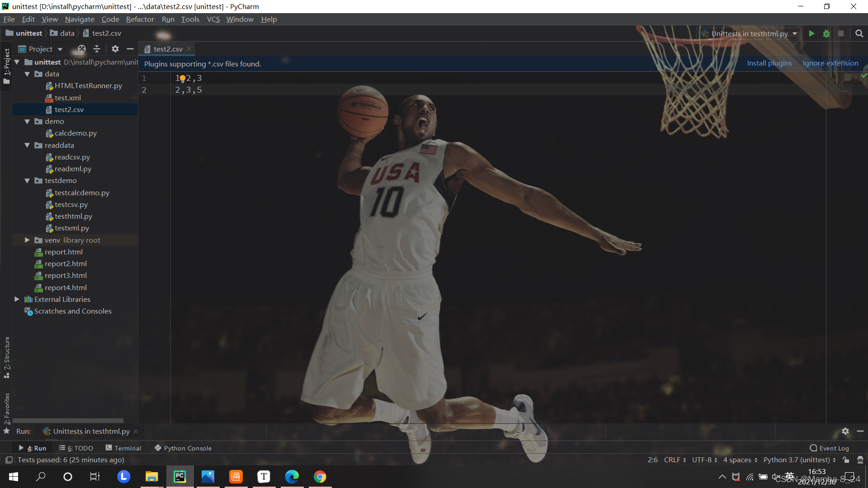Open Run panel settings gear
This screenshot has height=488, width=868.
(845, 431)
